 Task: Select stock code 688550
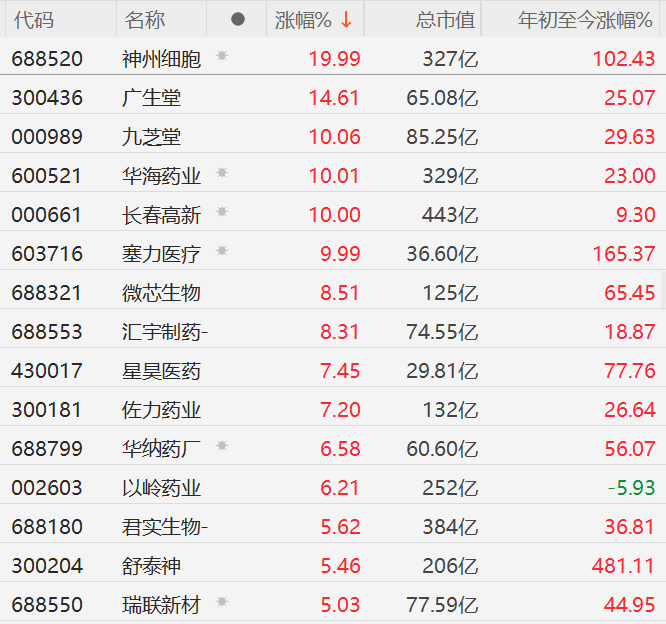(x=47, y=605)
